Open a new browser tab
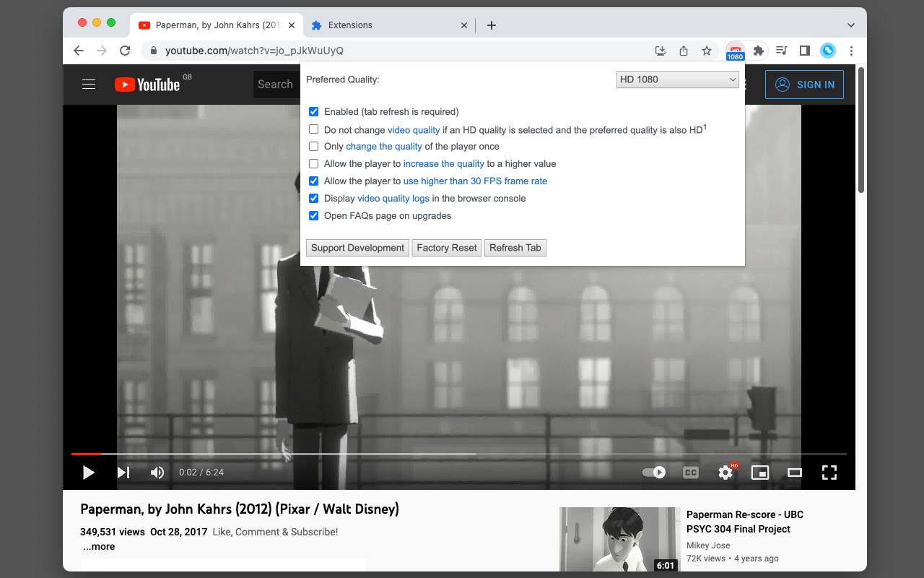 tap(492, 25)
